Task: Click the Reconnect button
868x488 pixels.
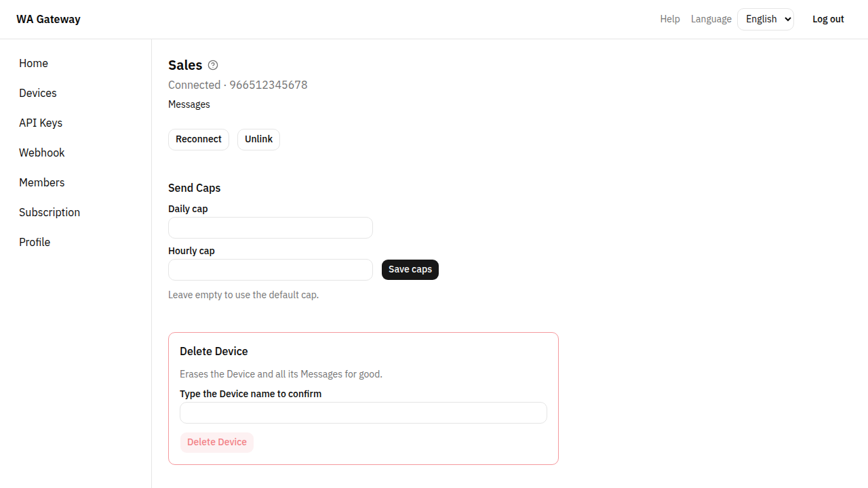Action: [x=199, y=140]
